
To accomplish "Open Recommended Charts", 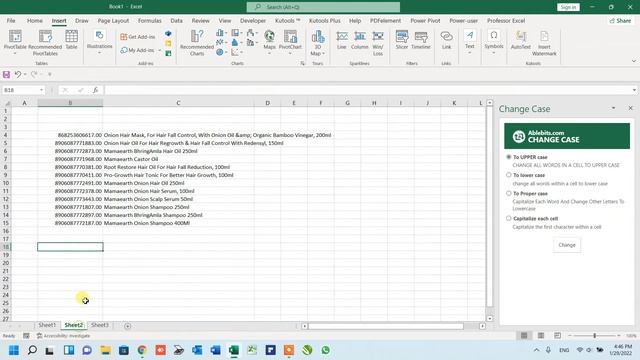I will pos(197,42).
